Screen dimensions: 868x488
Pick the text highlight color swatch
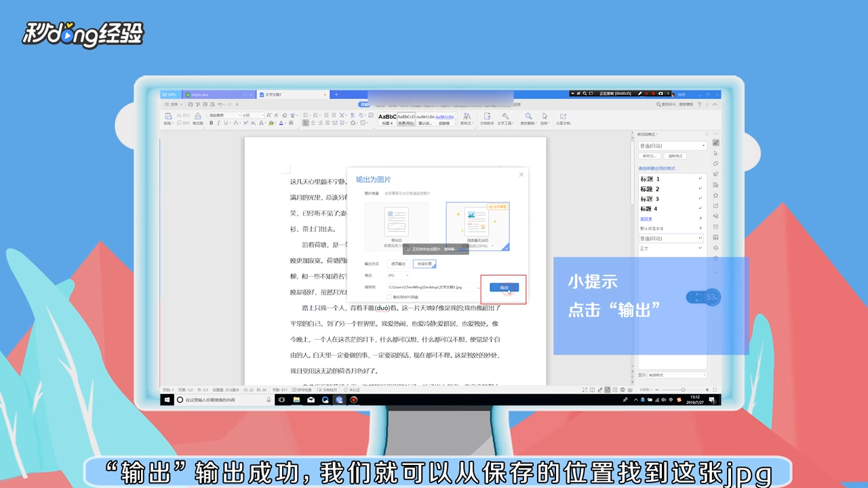pyautogui.click(x=271, y=123)
